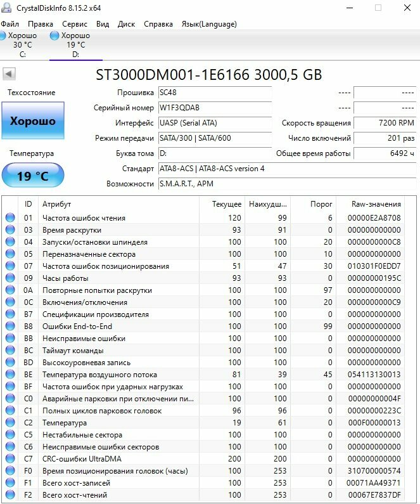Select the Нестабильные сектора row text
The width and height of the screenshot is (420, 504).
(x=82, y=435)
